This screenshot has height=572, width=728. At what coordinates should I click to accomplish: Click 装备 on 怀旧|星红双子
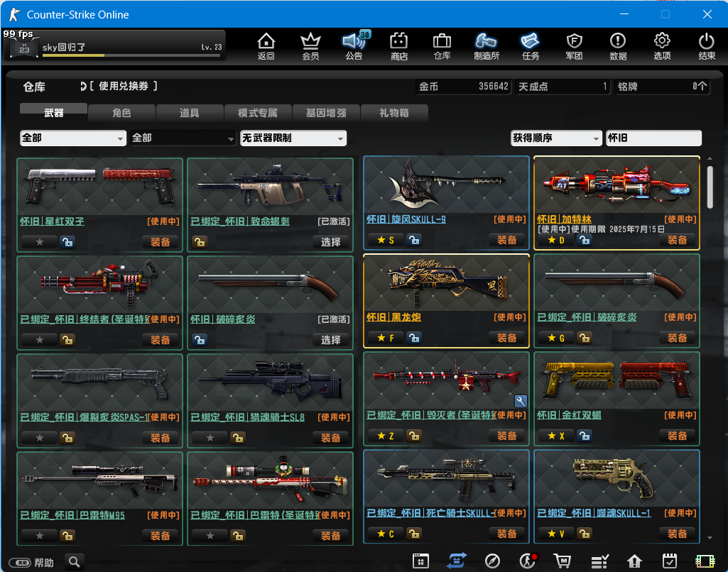click(x=161, y=242)
